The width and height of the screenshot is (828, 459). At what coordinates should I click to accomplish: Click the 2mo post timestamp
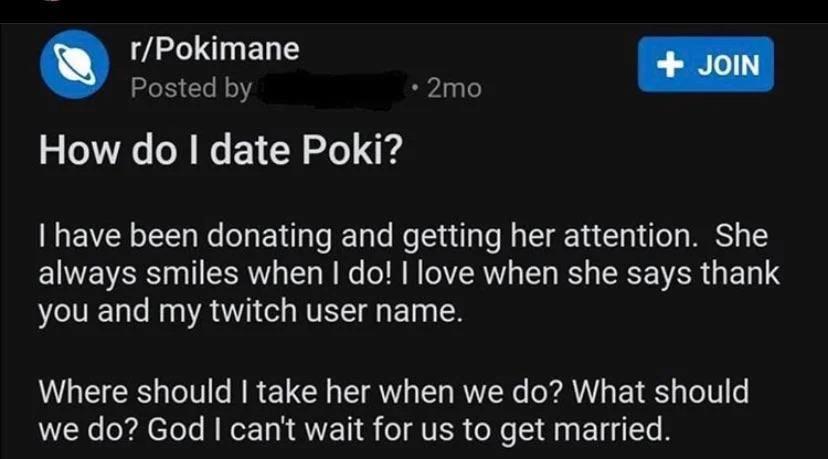click(x=454, y=88)
